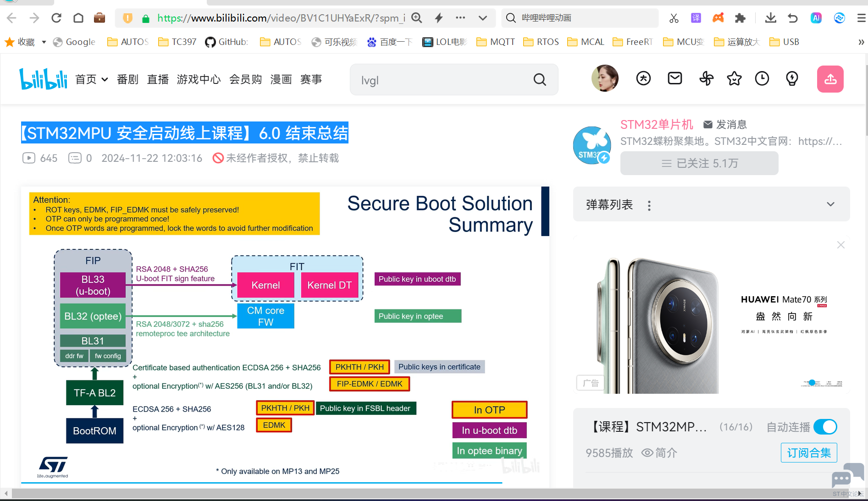Click the scissors screenshot tool icon
Viewport: 868px width, 501px height.
pos(674,18)
